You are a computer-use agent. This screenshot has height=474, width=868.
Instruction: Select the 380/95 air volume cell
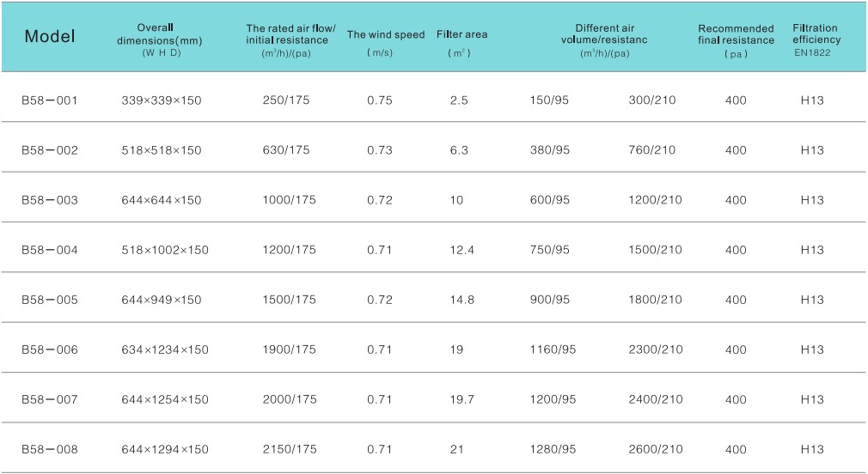550,150
